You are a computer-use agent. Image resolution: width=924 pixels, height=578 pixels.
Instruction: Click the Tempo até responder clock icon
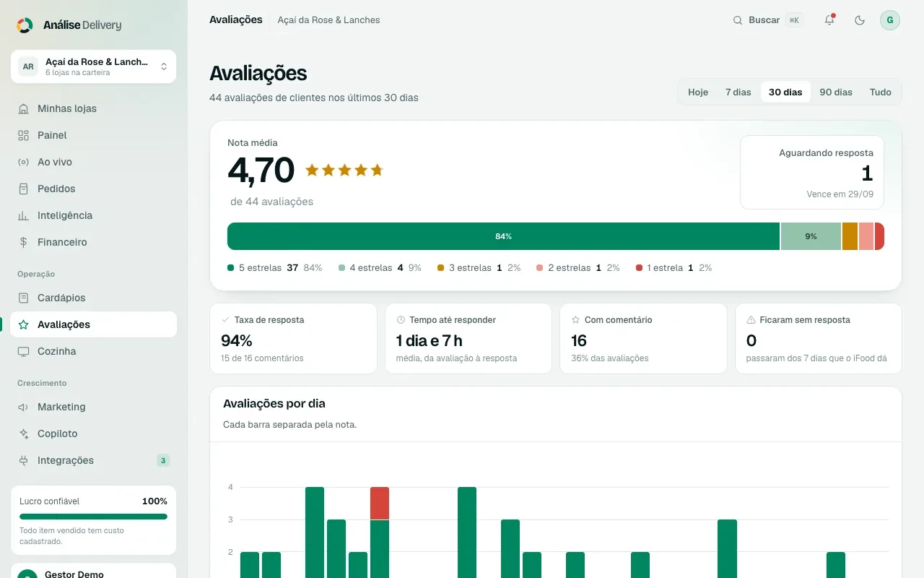[401, 319]
